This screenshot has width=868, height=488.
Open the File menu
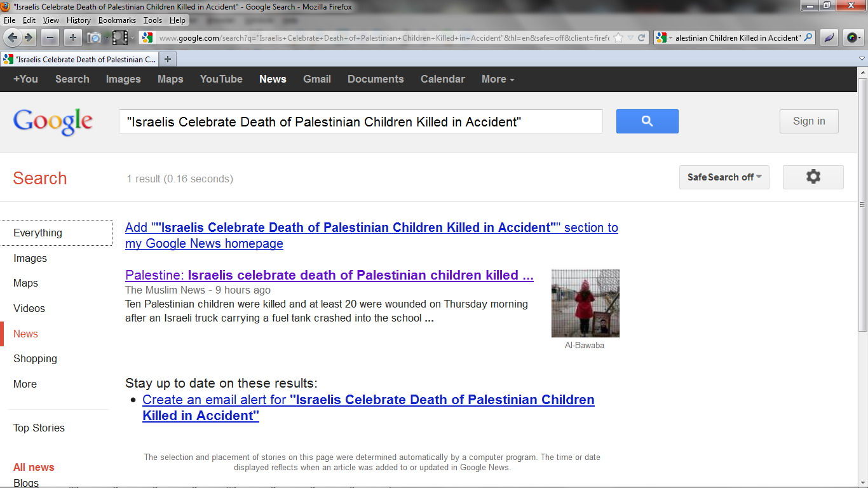(10, 20)
